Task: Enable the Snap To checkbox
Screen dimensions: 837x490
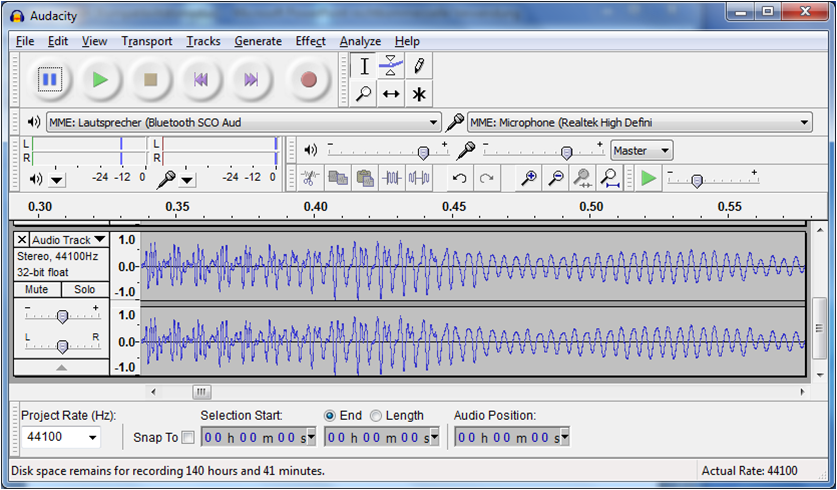Action: (x=188, y=437)
